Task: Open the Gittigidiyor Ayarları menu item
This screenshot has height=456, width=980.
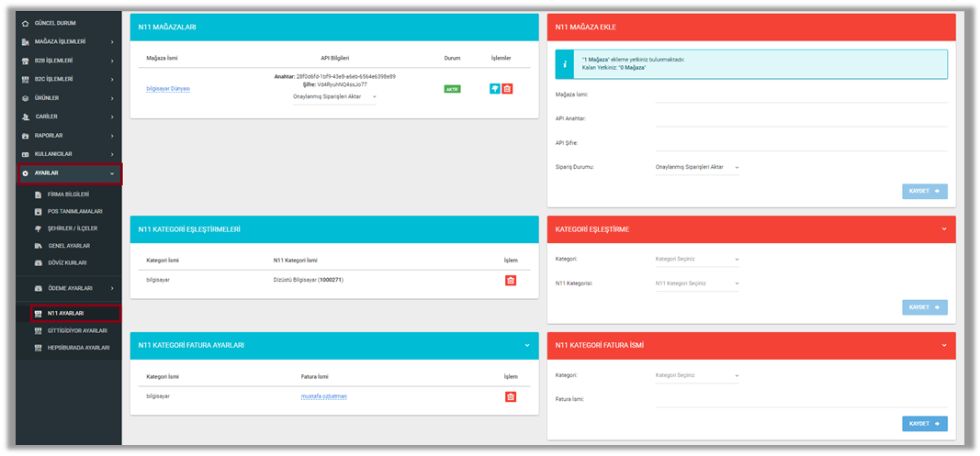Action: pos(77,330)
